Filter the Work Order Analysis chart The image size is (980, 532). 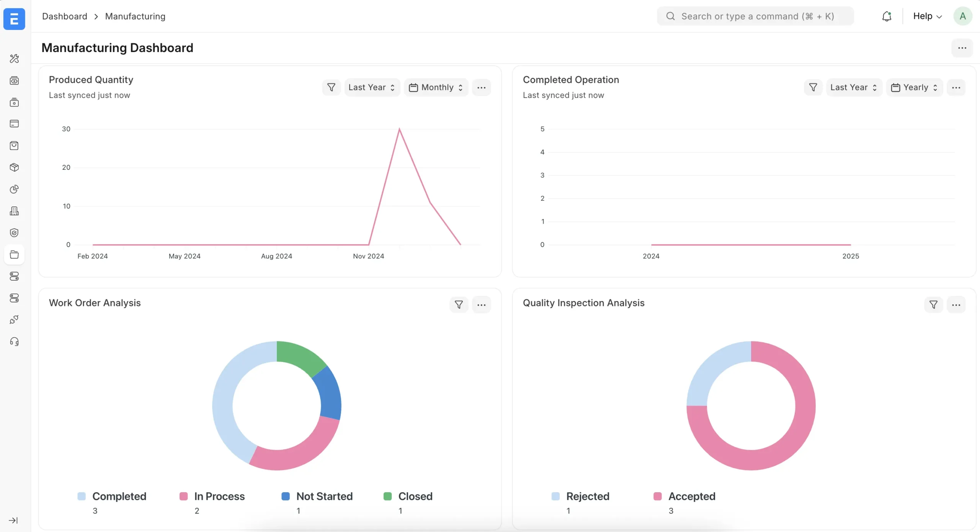tap(459, 305)
